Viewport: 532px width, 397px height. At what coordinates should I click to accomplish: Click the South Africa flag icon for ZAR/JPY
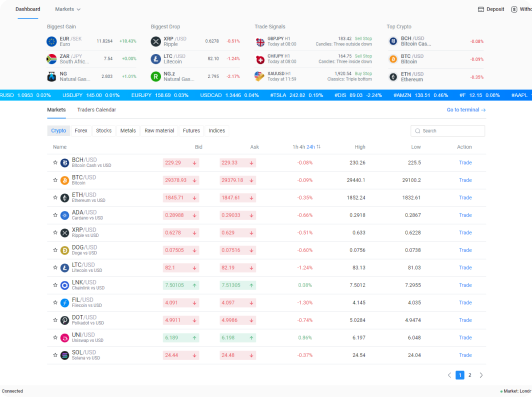pyautogui.click(x=52, y=59)
